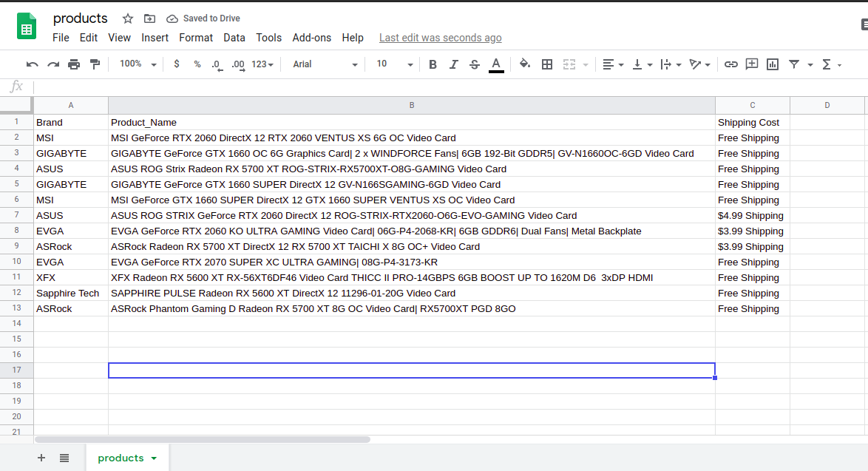Undo the last action

point(32,64)
